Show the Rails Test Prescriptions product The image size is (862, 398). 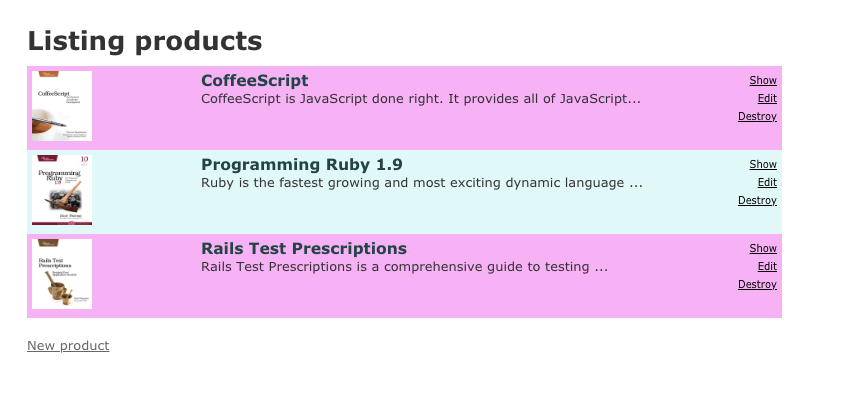(x=762, y=248)
